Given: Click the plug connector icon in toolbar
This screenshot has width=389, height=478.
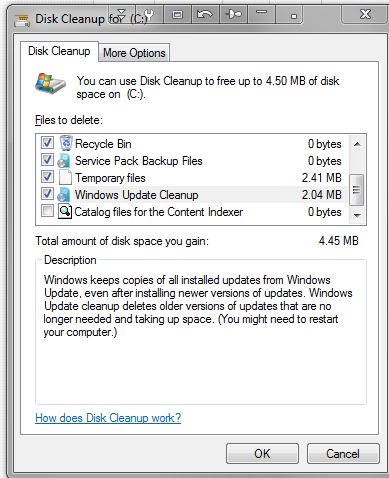Looking at the screenshot, I should tap(233, 14).
